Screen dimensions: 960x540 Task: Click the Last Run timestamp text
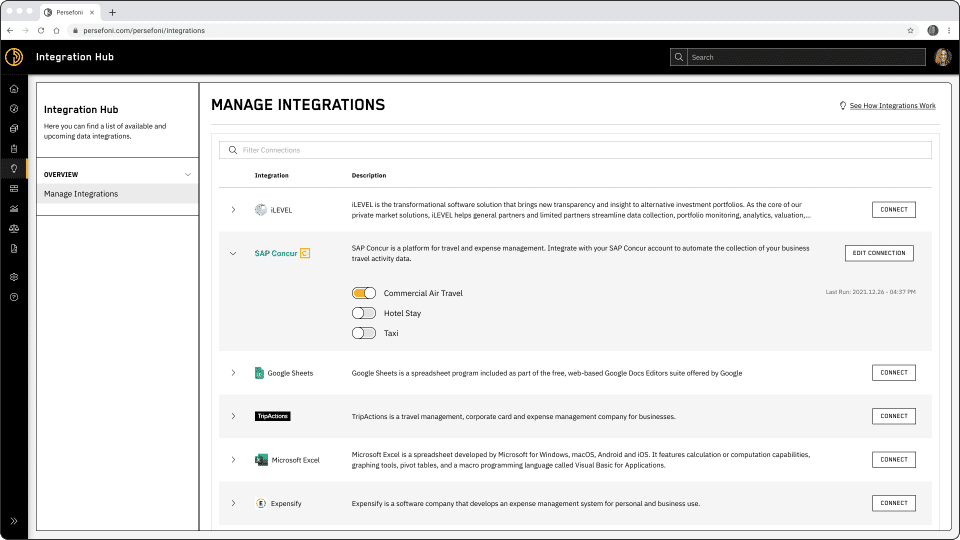[871, 292]
